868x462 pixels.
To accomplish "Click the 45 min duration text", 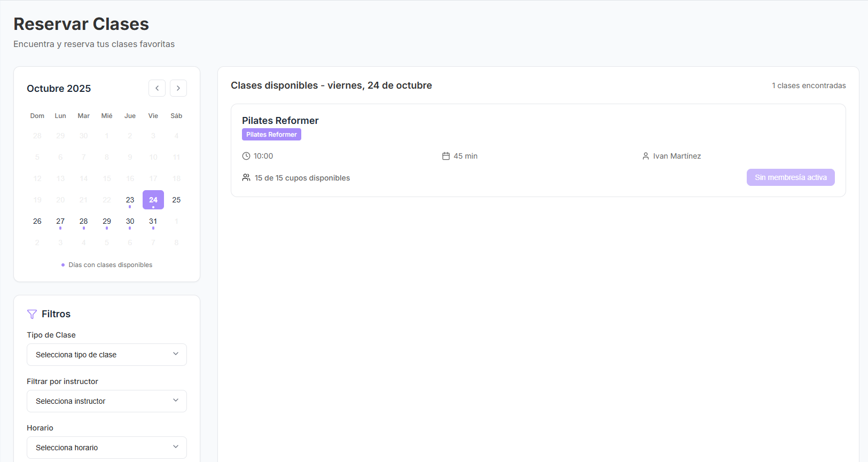I will coord(466,156).
